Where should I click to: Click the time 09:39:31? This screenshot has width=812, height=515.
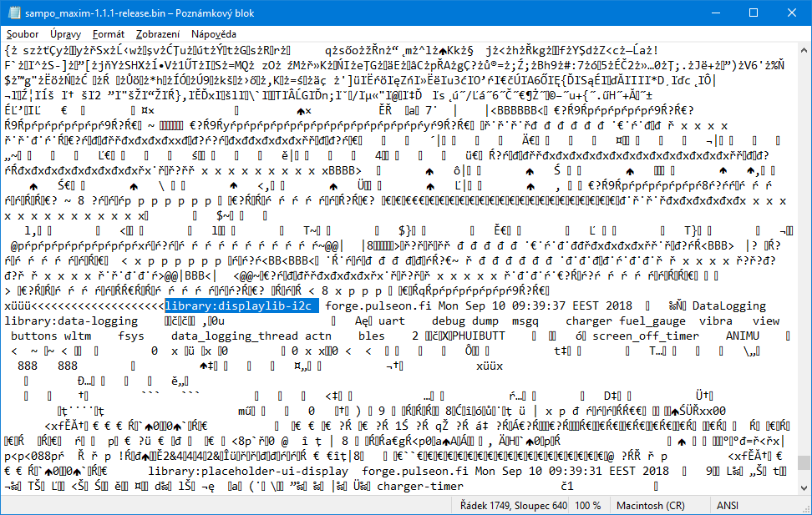click(576, 471)
